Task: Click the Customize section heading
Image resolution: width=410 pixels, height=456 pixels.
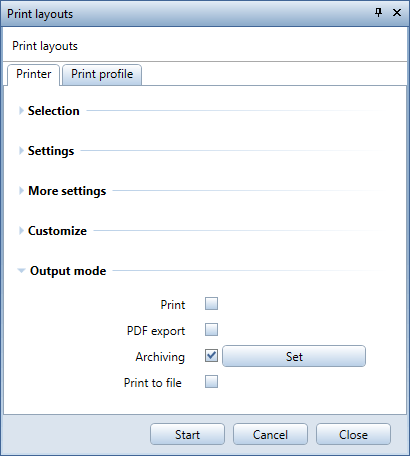Action: click(57, 231)
